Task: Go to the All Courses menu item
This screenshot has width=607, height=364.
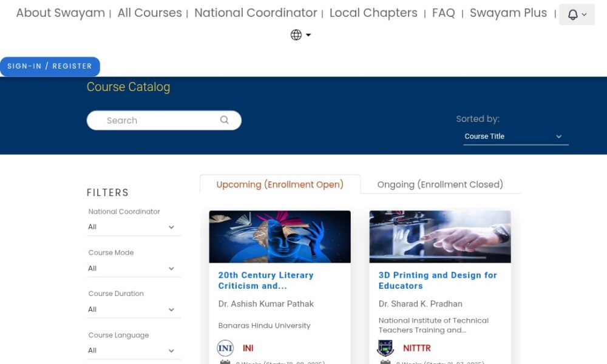Action: 149,13
